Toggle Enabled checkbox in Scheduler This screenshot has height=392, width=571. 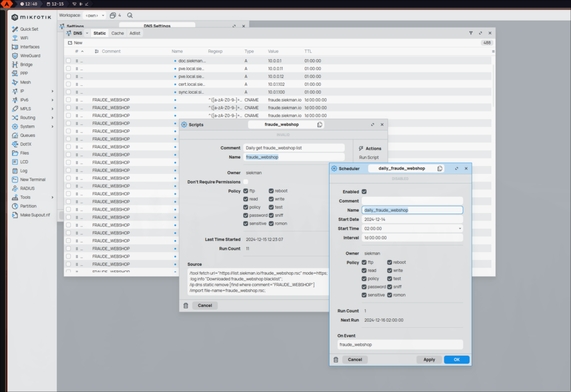coord(364,192)
